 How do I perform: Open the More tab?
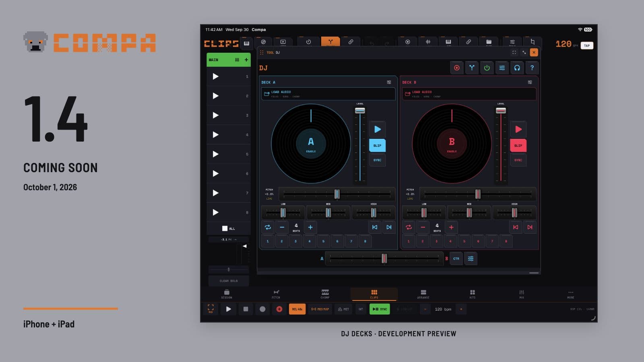pyautogui.click(x=571, y=294)
